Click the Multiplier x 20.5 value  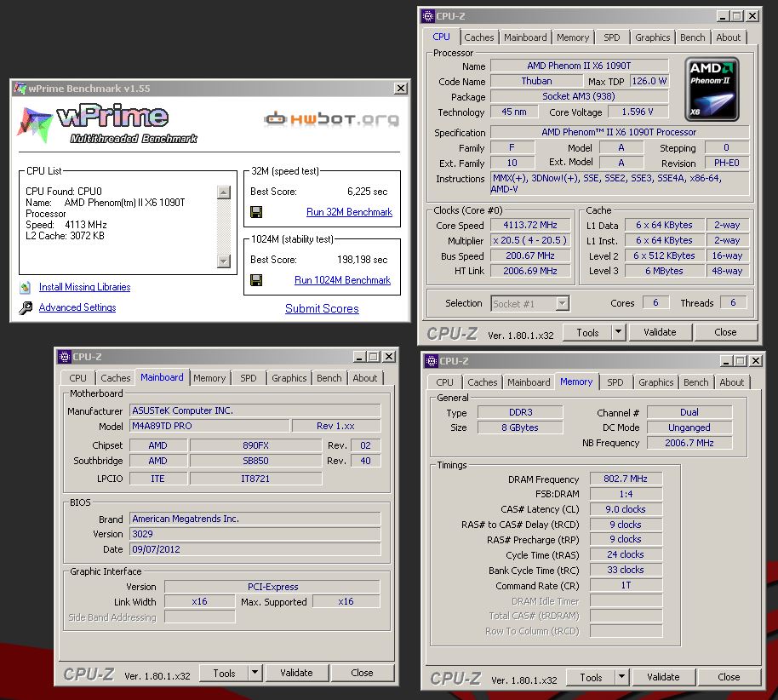[530, 240]
